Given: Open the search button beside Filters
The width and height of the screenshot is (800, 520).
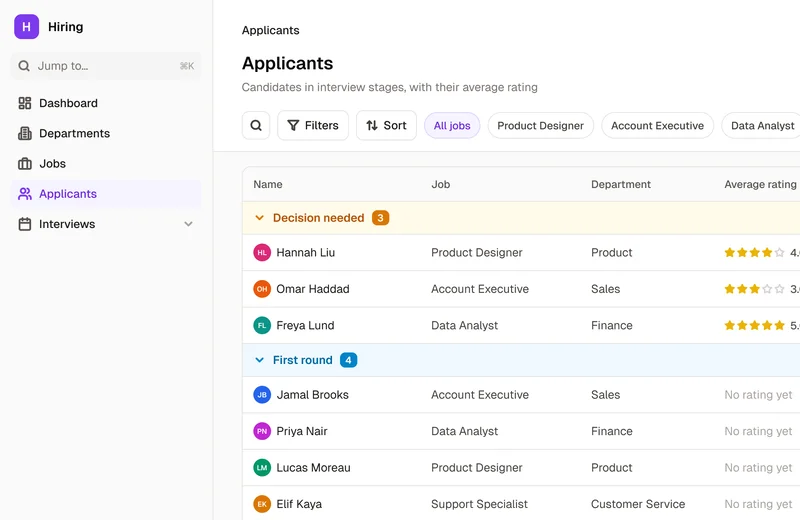Looking at the screenshot, I should (256, 125).
